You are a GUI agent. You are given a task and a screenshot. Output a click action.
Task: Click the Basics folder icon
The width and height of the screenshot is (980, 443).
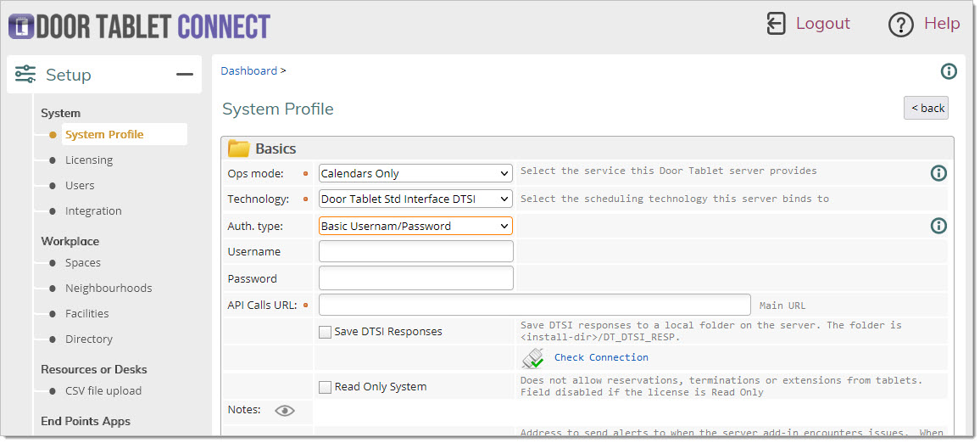coord(239,149)
